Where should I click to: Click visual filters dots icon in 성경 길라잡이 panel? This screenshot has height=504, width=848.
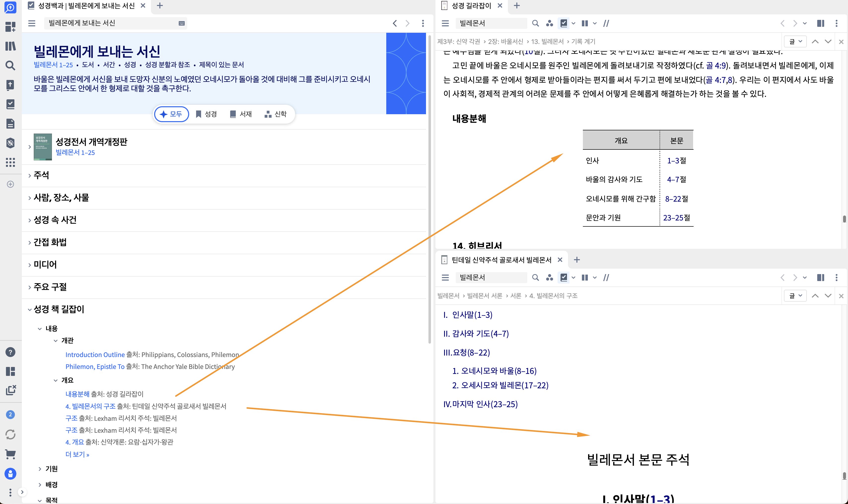[550, 23]
